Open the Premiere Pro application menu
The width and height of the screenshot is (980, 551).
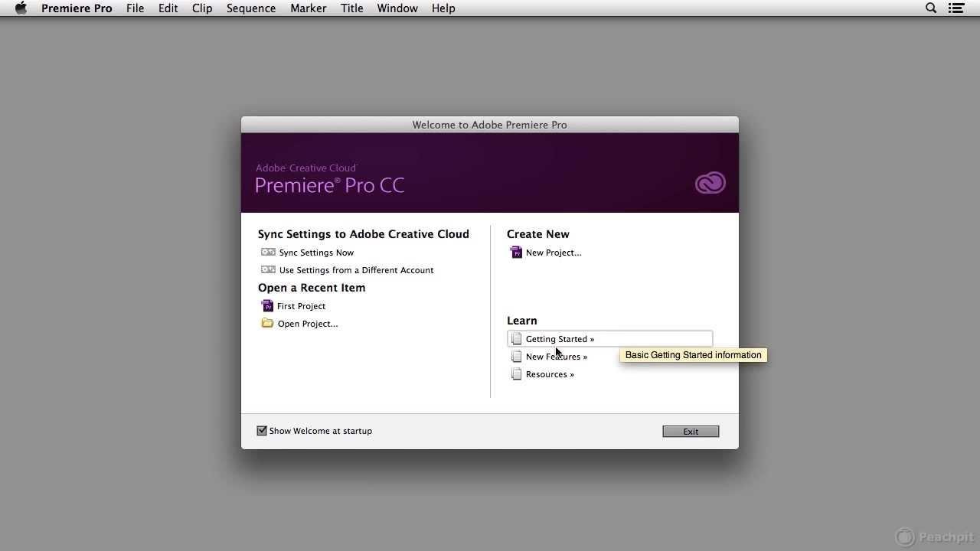coord(77,8)
